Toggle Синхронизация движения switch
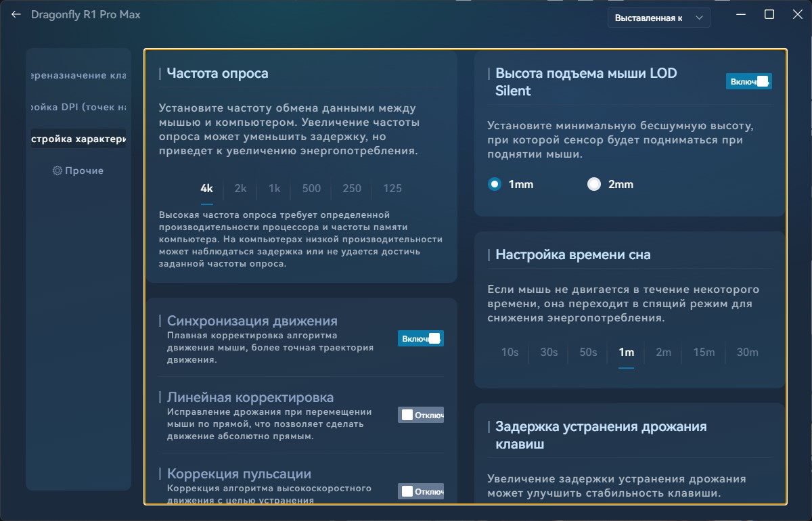The image size is (812, 521). click(x=421, y=338)
